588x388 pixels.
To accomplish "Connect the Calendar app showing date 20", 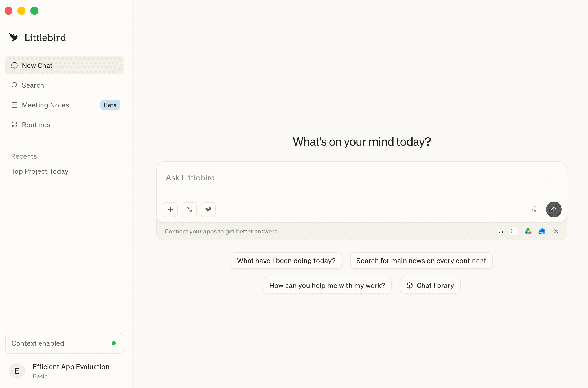I will click(x=500, y=231).
